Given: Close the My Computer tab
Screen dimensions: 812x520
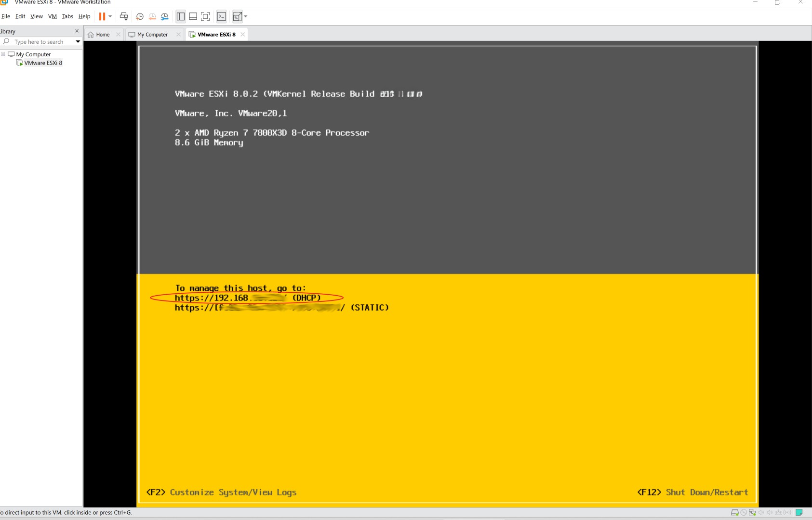Looking at the screenshot, I should (x=178, y=35).
